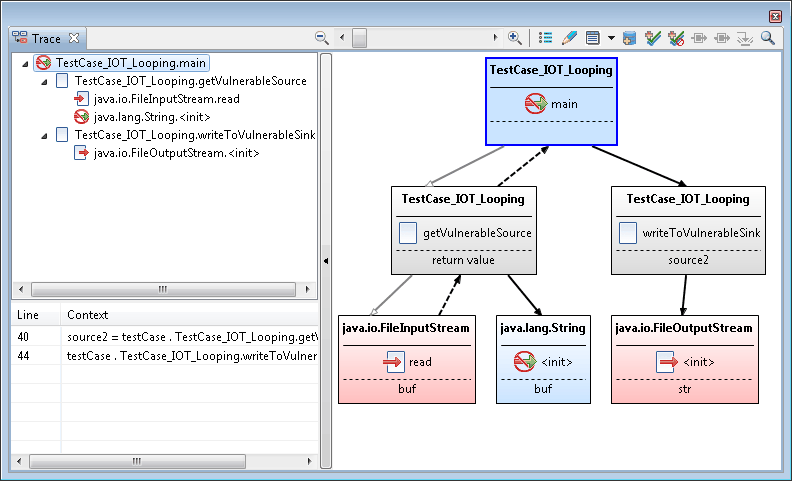Select the writeToVulnerableSink graph node

tap(688, 230)
